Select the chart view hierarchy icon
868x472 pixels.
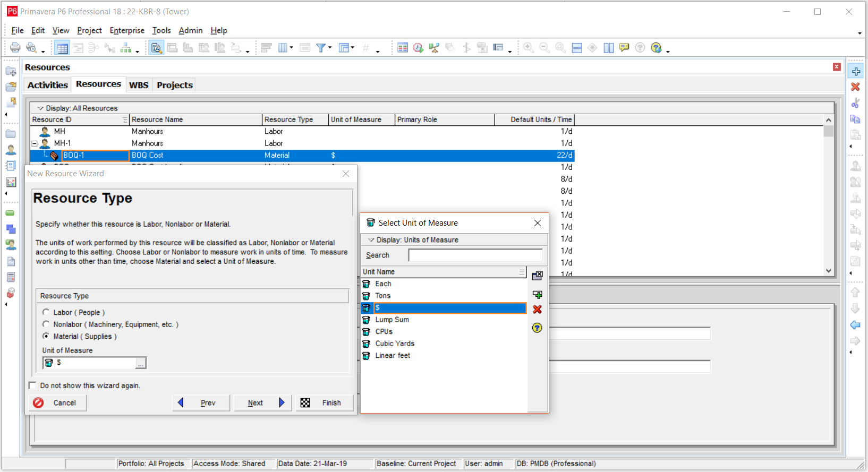pos(125,48)
